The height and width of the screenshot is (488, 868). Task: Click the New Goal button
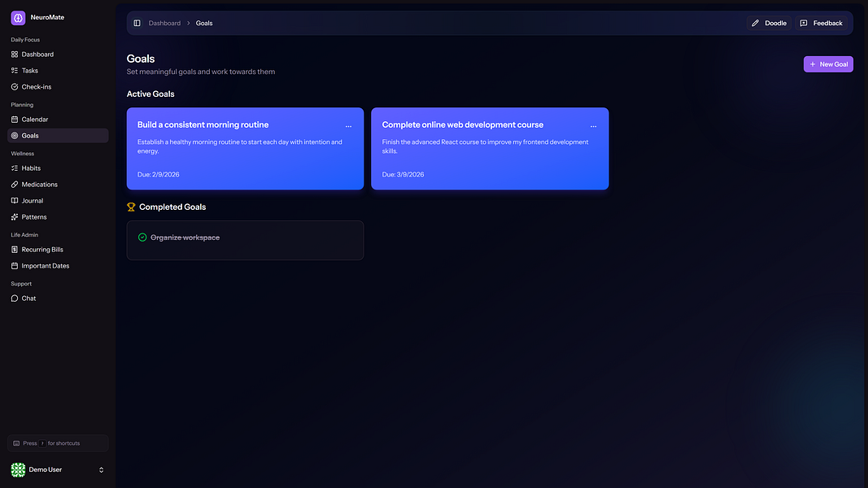tap(828, 64)
